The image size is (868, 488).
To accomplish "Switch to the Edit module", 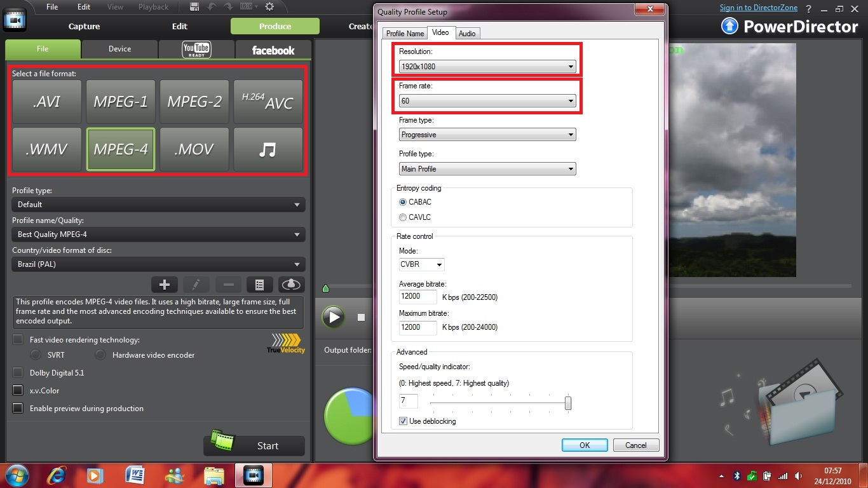I will 180,26.
